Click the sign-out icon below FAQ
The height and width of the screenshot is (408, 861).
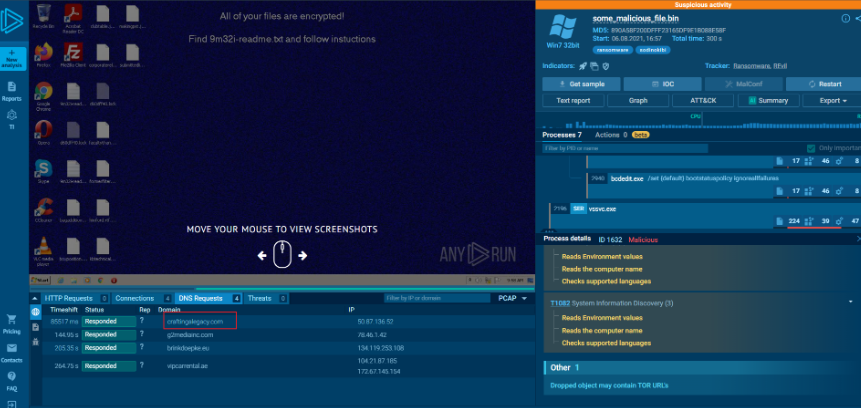(x=12, y=404)
